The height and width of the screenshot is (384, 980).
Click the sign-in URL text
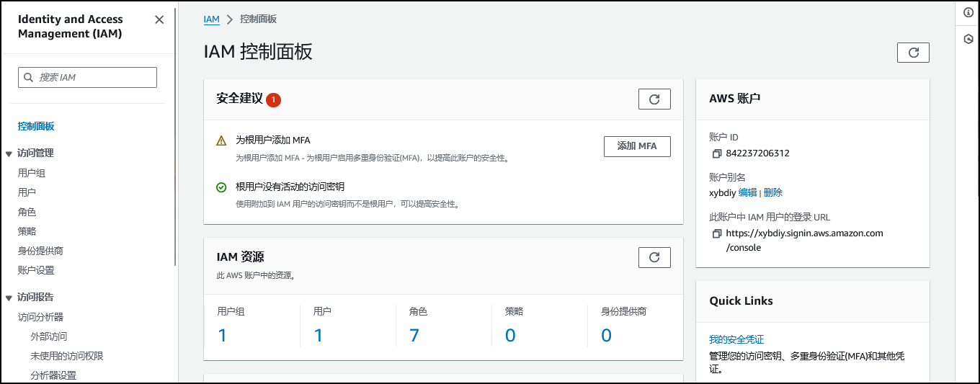click(x=804, y=240)
